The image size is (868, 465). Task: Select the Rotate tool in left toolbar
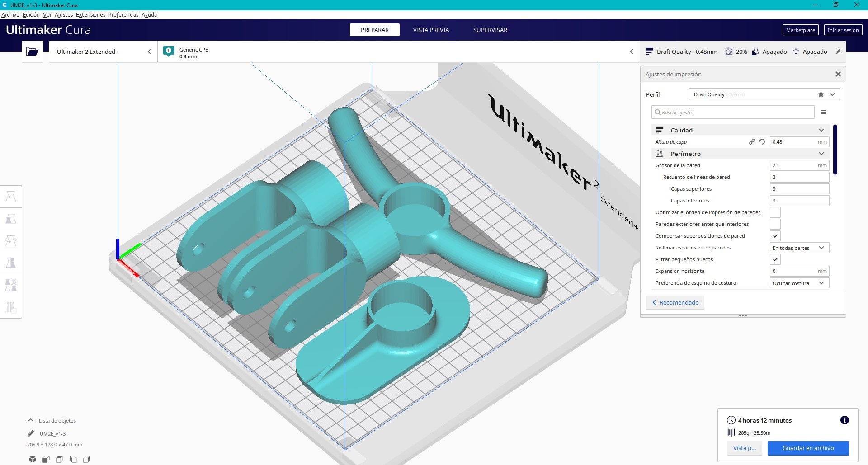point(11,241)
